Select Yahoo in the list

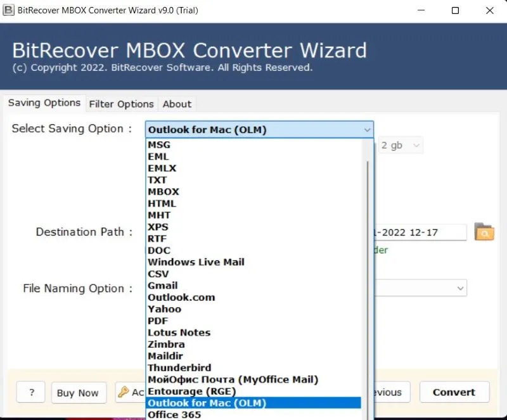click(254, 309)
